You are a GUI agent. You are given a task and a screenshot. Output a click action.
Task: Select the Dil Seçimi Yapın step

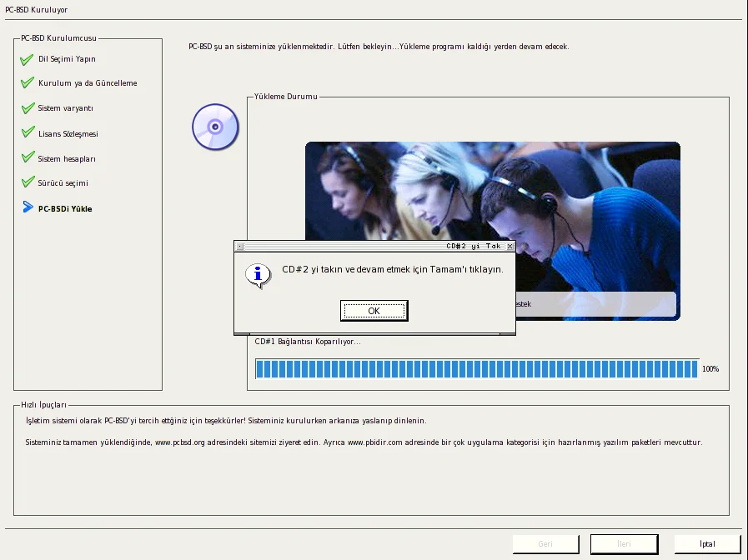67,59
